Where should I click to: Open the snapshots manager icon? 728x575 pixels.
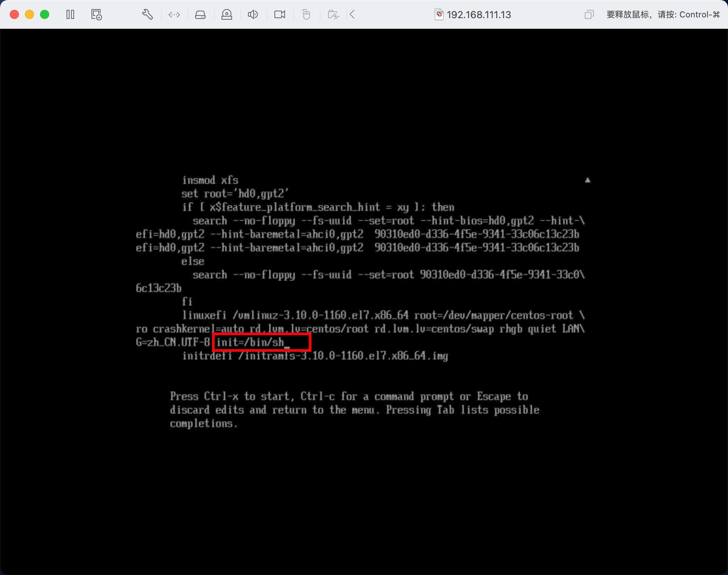96,15
